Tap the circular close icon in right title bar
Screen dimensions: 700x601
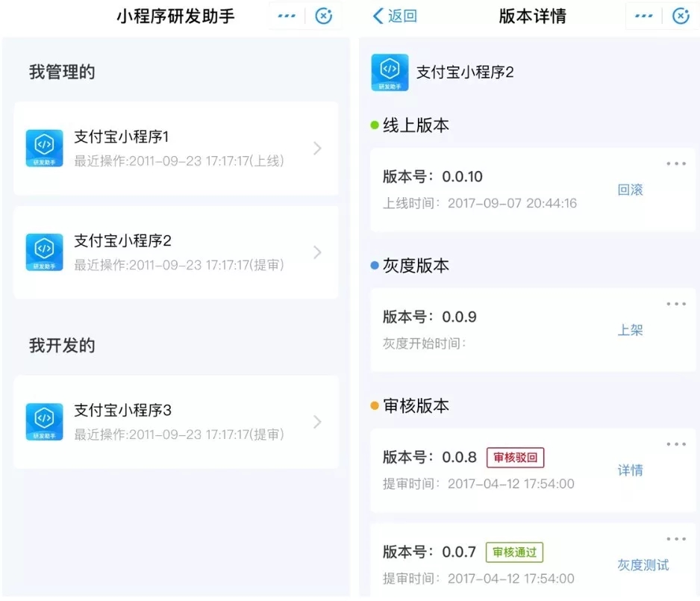[681, 16]
